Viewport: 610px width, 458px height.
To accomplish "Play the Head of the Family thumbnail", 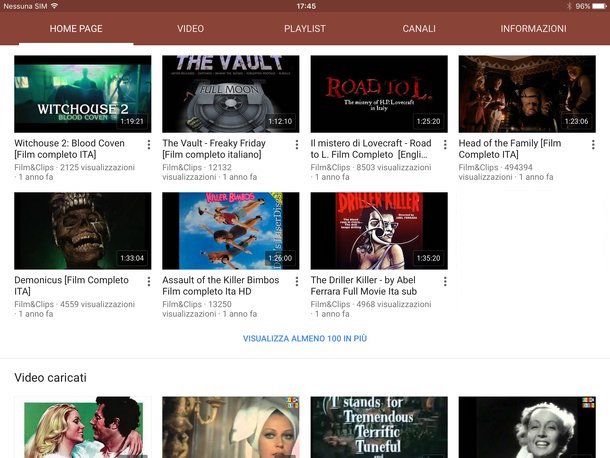I will pyautogui.click(x=527, y=94).
